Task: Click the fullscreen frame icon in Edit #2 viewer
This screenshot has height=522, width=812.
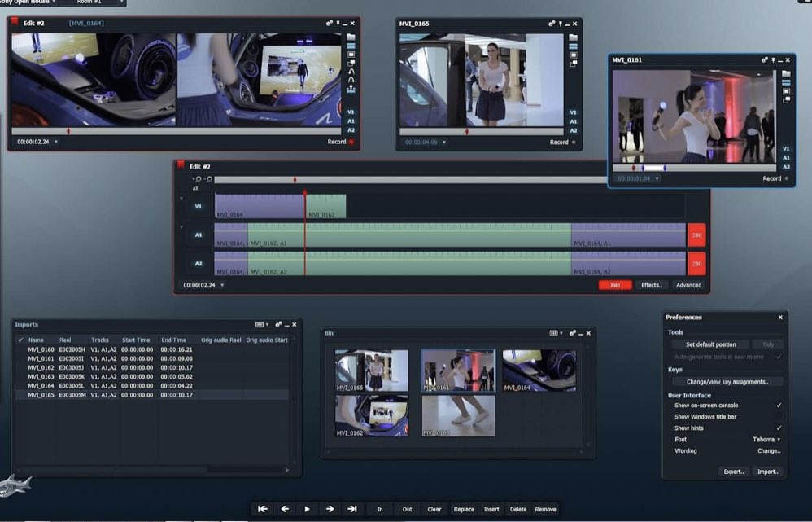Action: click(351, 55)
